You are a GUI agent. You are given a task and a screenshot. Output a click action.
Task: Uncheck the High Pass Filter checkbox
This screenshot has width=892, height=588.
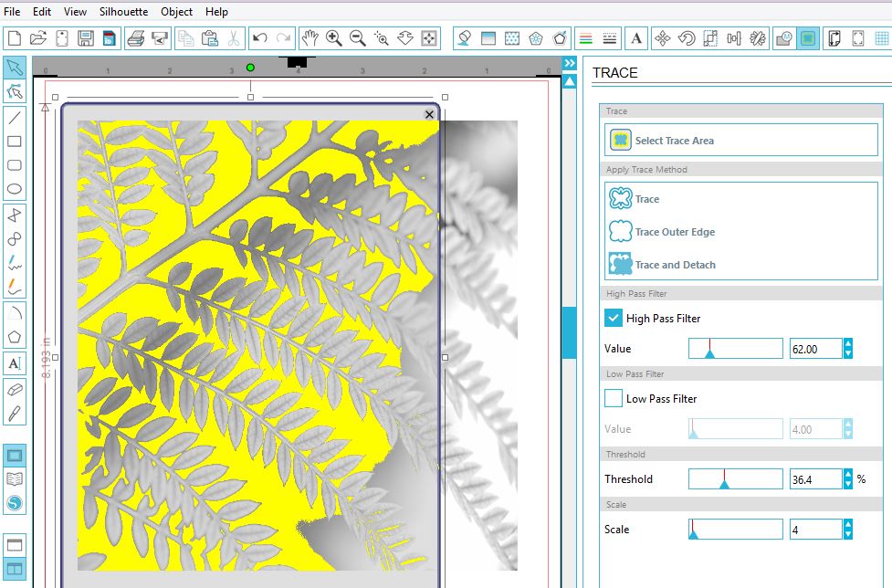click(x=614, y=318)
